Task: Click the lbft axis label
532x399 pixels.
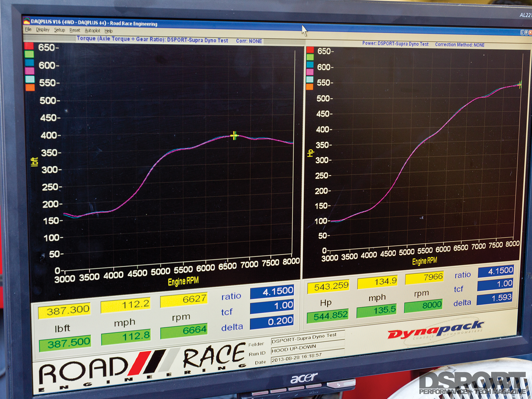Action: point(34,161)
